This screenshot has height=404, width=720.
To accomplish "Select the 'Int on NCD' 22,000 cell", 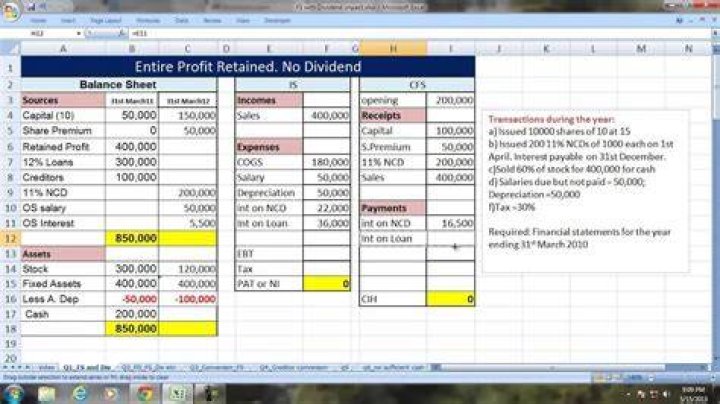I will 326,208.
